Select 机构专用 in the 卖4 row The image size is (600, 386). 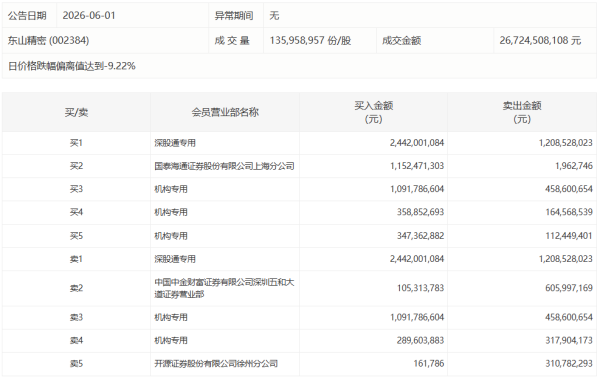(x=171, y=340)
